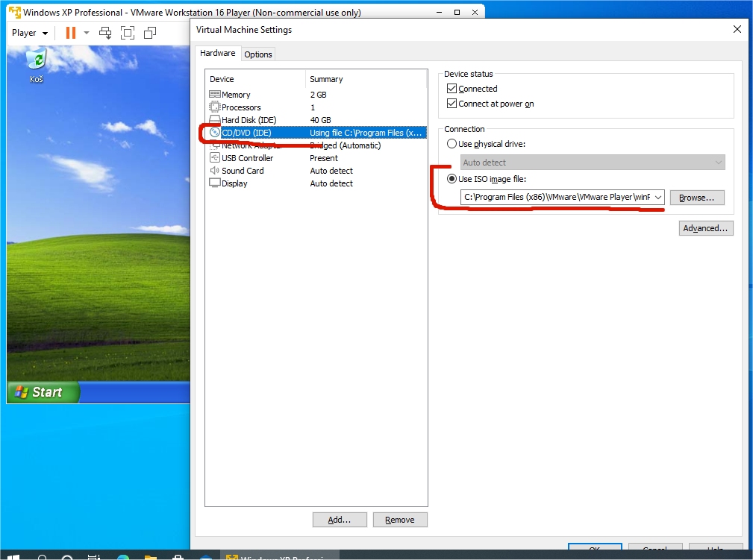Select the CD/DVD (IDE) device
This screenshot has width=753, height=560.
point(316,133)
